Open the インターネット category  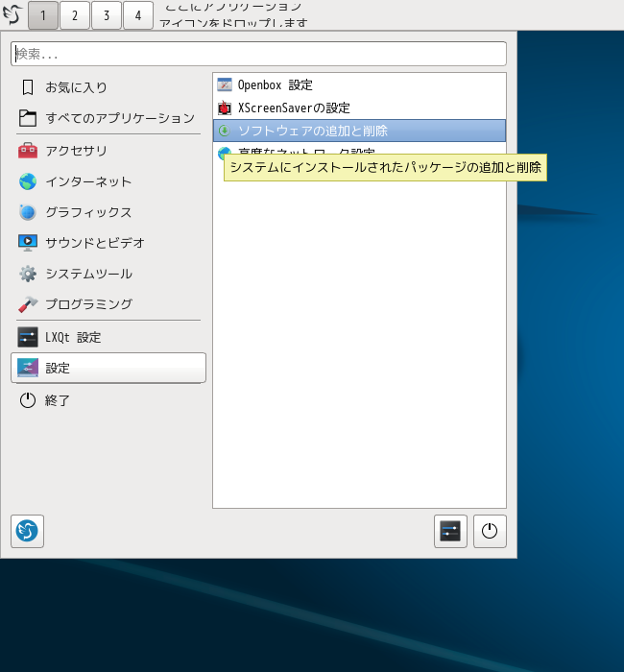pyautogui.click(x=108, y=181)
